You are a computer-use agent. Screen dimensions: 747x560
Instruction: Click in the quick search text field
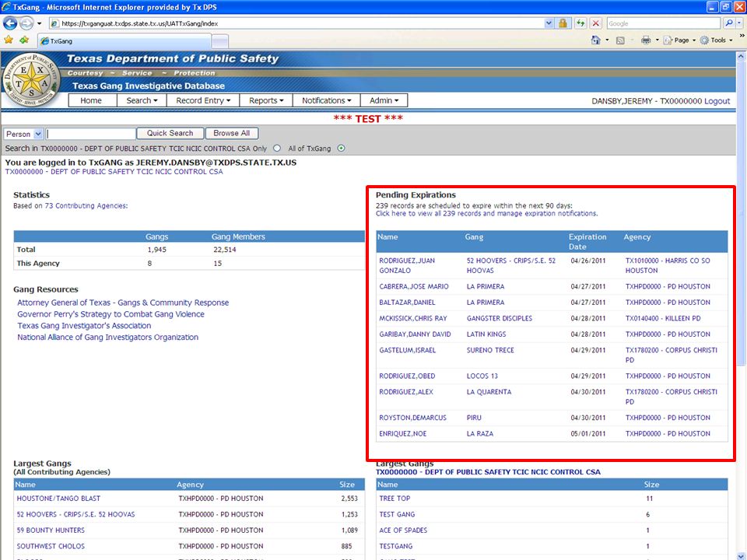(x=91, y=134)
